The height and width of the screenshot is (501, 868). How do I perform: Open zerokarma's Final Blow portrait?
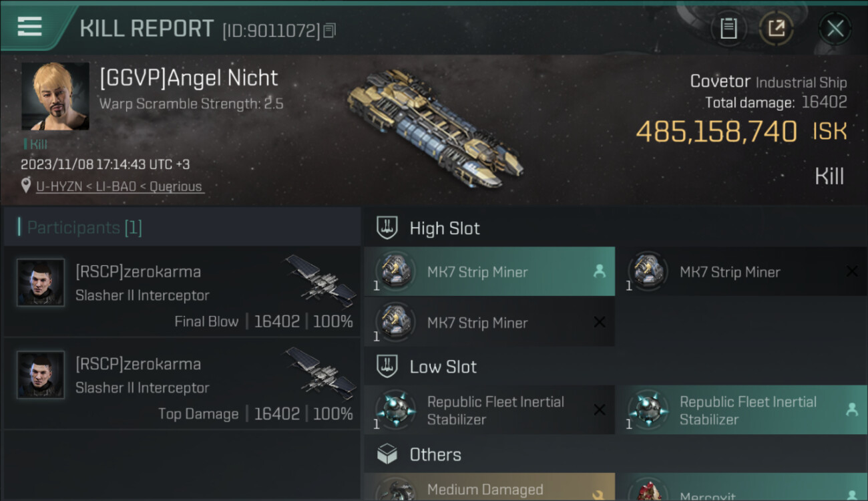[41, 283]
